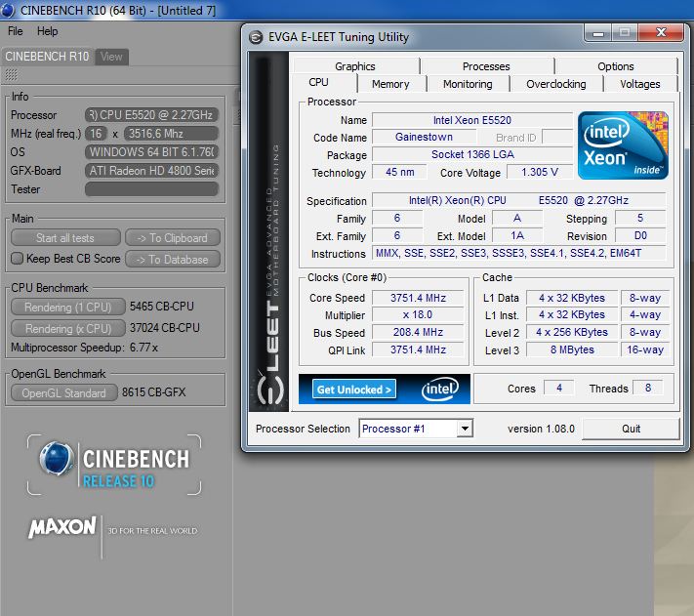Click the Technology value 45 nm
This screenshot has height=616, width=694.
coord(399,172)
